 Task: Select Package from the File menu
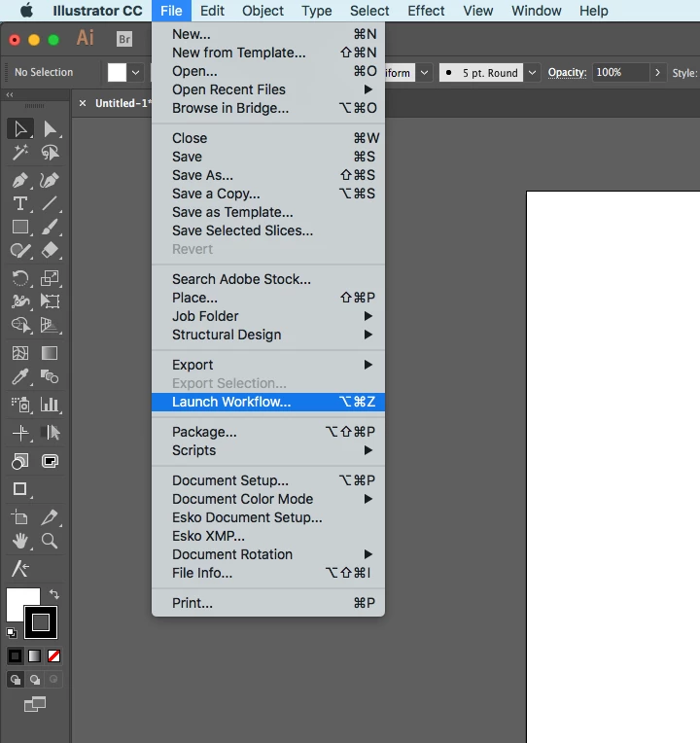tap(268, 432)
